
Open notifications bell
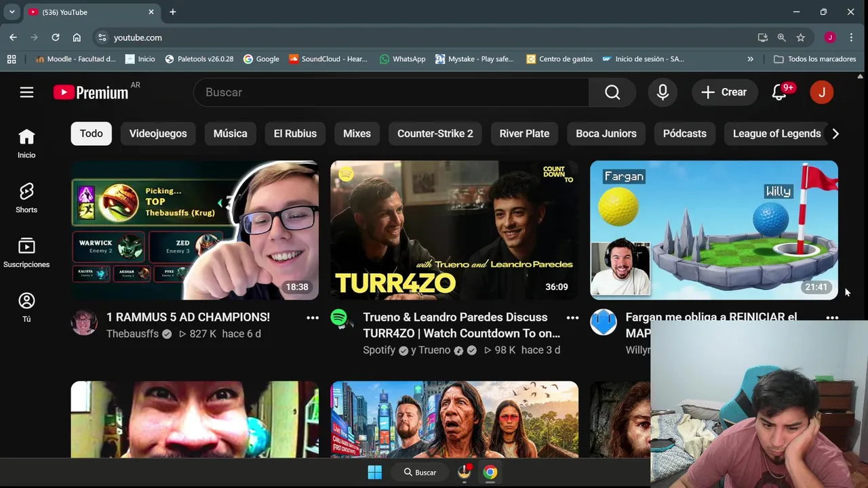click(x=780, y=92)
